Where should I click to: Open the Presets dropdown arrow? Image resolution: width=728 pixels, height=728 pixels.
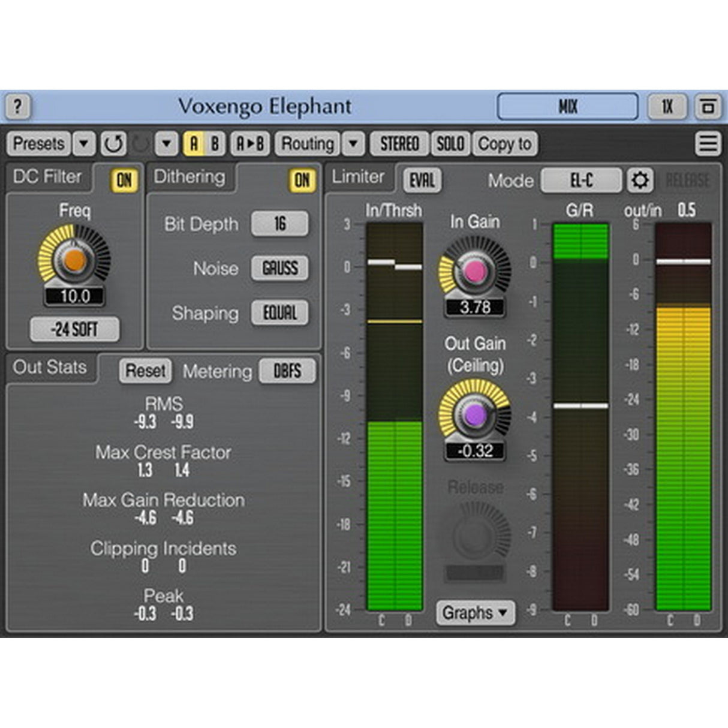[84, 143]
